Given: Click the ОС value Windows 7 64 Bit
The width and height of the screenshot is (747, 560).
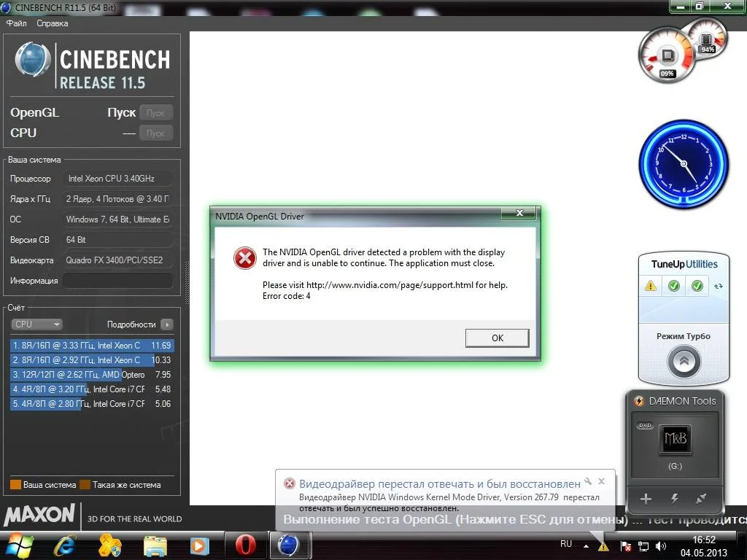Looking at the screenshot, I should 117,219.
